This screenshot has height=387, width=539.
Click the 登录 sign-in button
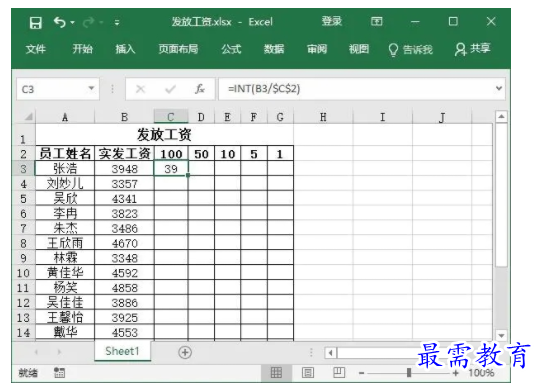(x=331, y=21)
